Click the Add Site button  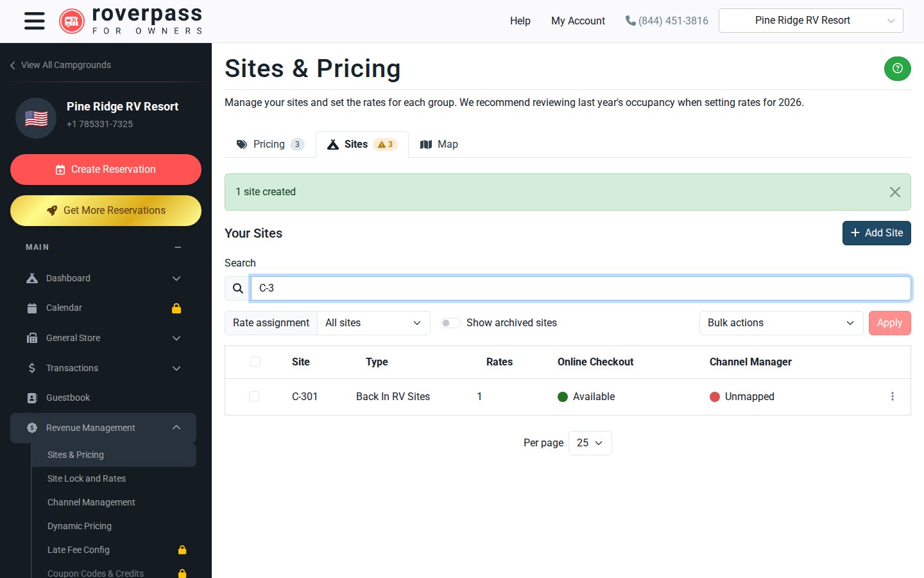[877, 233]
